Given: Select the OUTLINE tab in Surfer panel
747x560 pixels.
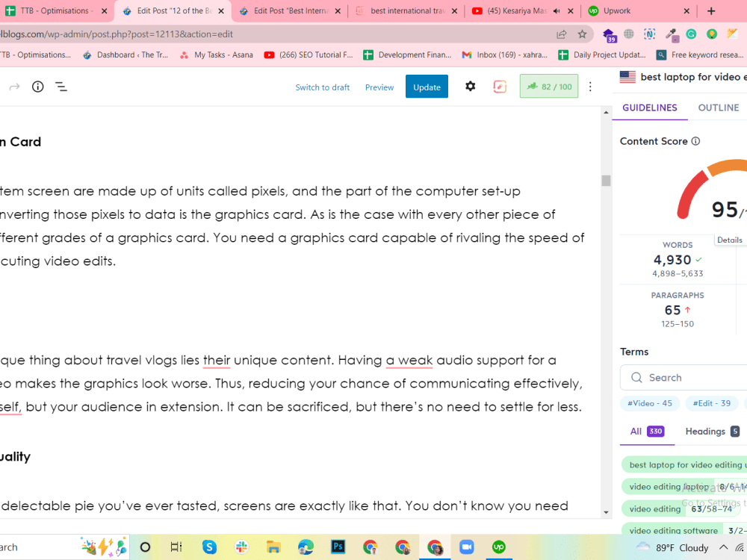Looking at the screenshot, I should 719,108.
